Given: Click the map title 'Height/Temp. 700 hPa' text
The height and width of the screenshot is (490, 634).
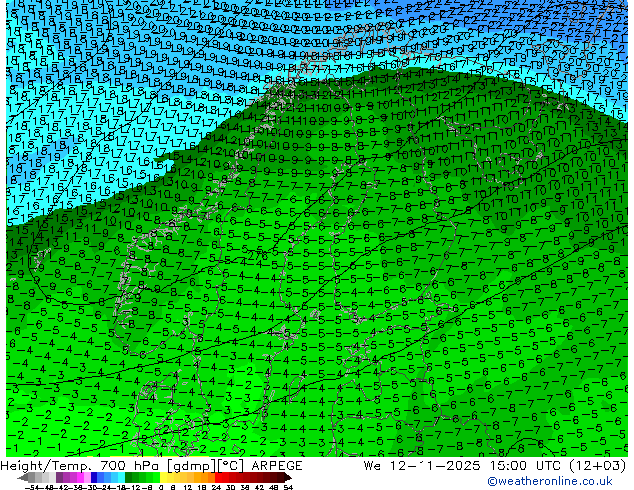Looking at the screenshot, I should tap(80, 466).
